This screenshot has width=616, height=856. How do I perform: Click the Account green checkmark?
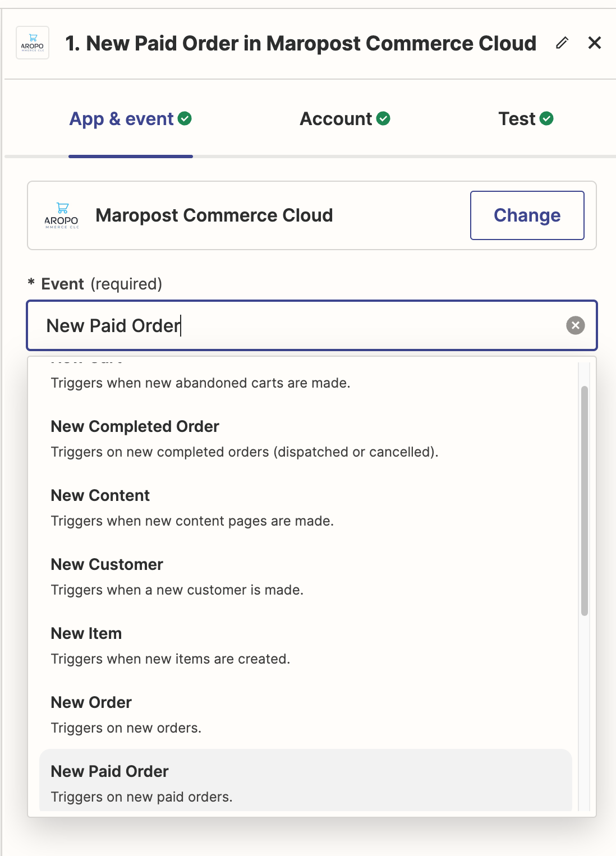pyautogui.click(x=383, y=118)
